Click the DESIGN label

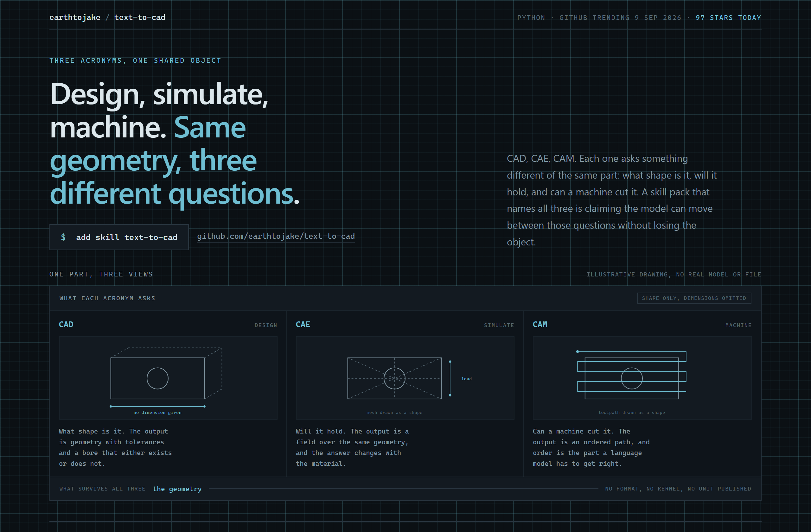pos(266,325)
